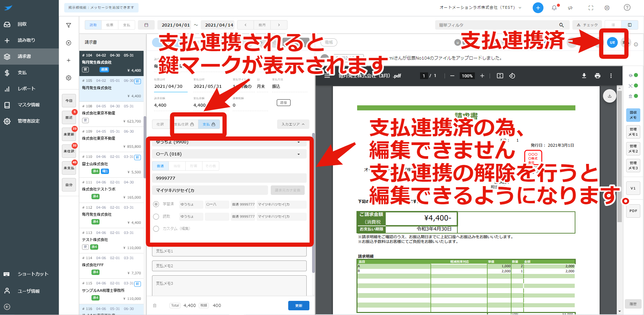Click the blue plus add button

(538, 8)
